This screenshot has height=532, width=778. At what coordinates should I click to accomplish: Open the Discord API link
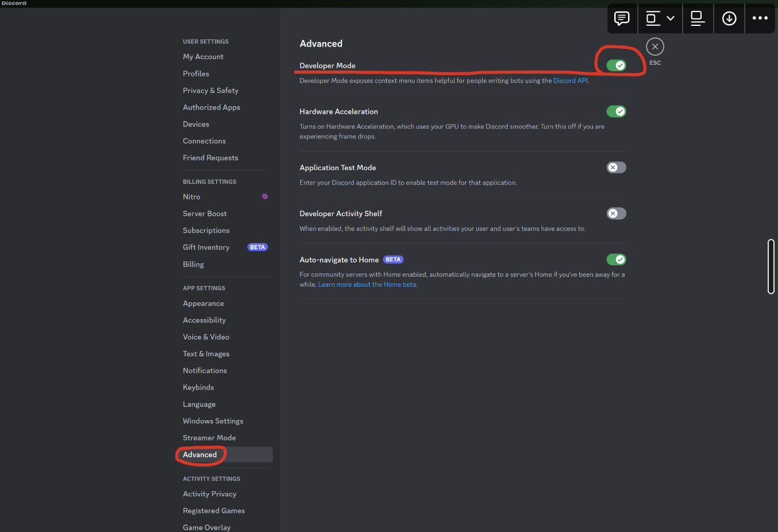pos(571,81)
